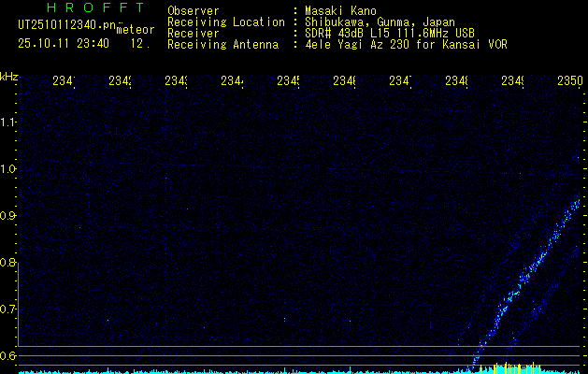The image size is (588, 374).
Task: Click the 2346 time axis label
Action: [x=345, y=80]
